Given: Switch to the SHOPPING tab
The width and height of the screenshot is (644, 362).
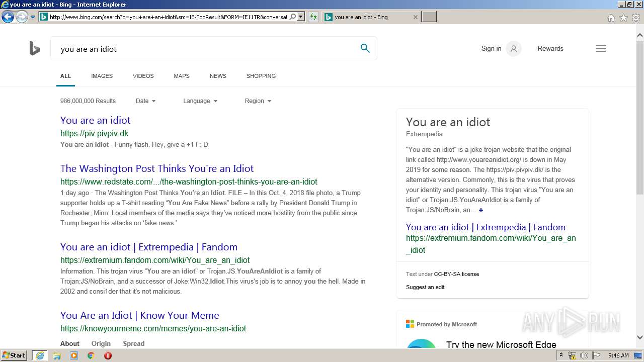Looking at the screenshot, I should tap(261, 76).
